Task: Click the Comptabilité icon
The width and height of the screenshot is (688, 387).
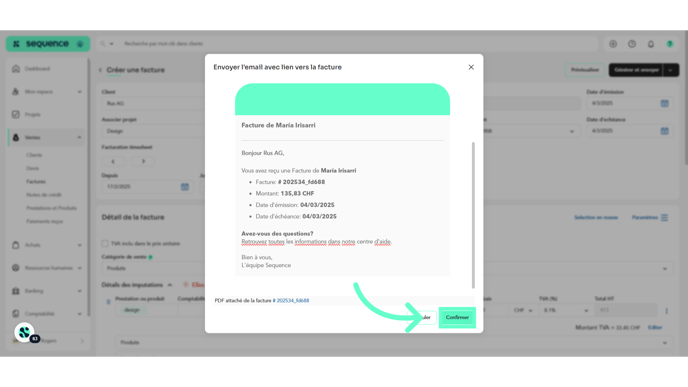Action: [x=16, y=314]
